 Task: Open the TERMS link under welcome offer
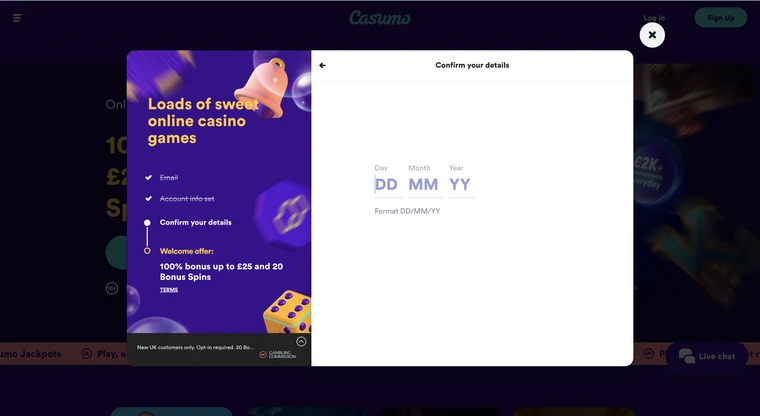coord(169,289)
